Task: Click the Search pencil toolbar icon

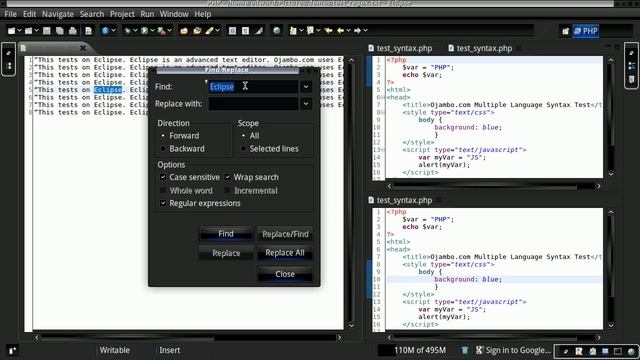Action: pos(209,31)
